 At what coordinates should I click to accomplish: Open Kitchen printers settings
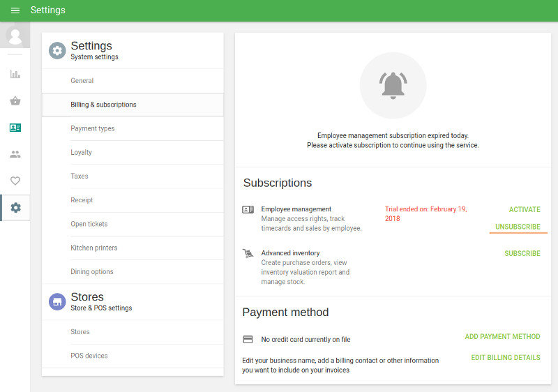(x=93, y=248)
